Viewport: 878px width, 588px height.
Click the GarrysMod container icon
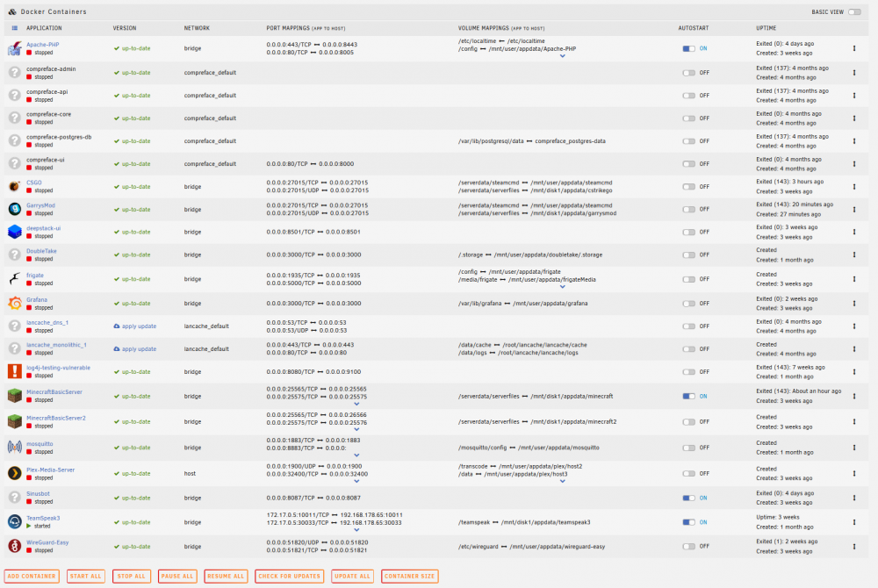(x=15, y=209)
